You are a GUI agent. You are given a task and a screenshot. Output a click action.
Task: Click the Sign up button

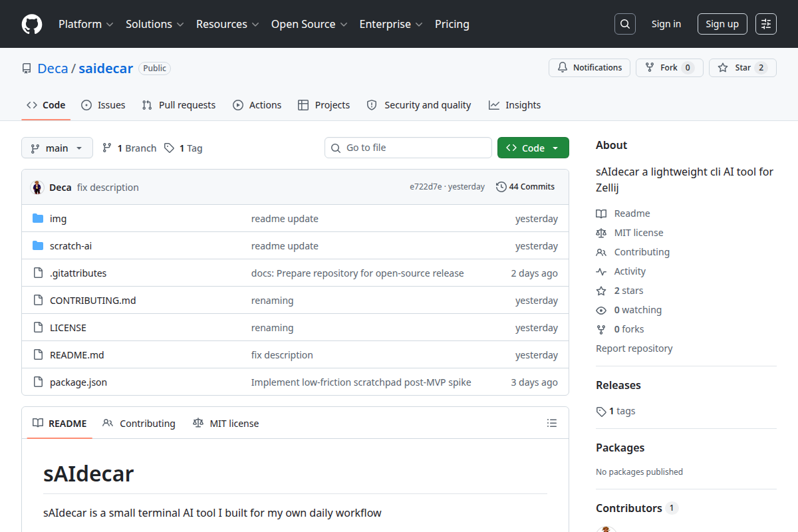tap(722, 24)
